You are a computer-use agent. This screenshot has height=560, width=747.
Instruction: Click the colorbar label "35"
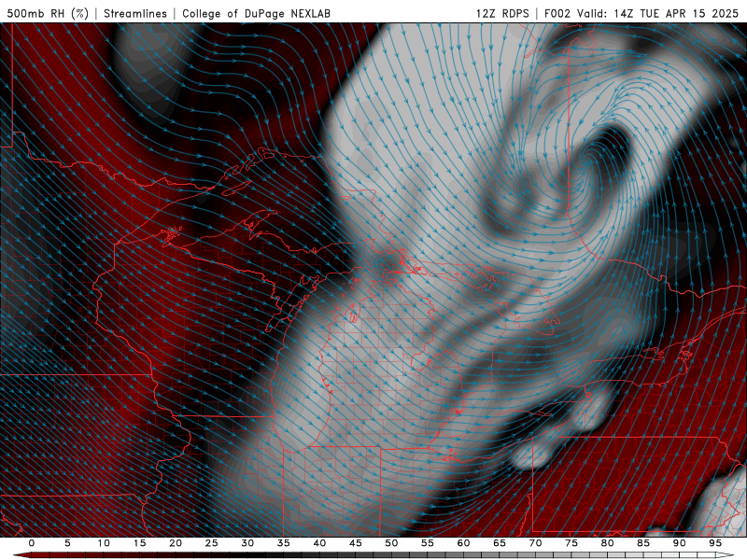284,543
